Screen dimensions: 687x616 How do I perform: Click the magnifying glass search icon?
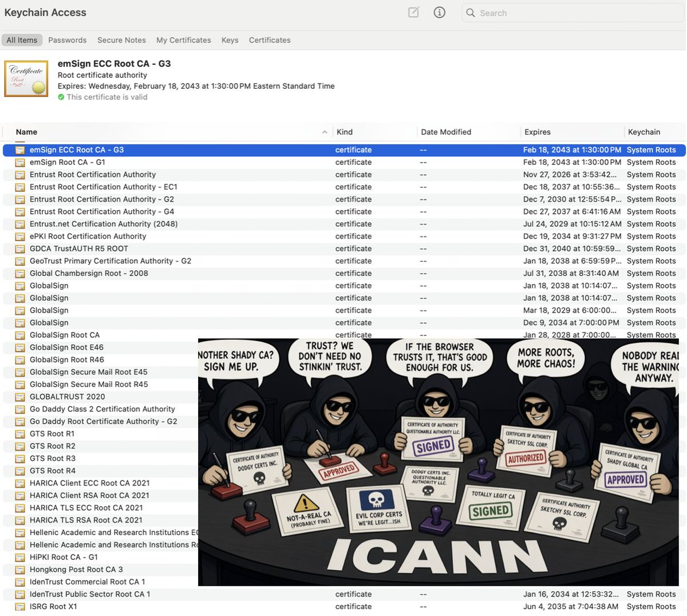[471, 13]
